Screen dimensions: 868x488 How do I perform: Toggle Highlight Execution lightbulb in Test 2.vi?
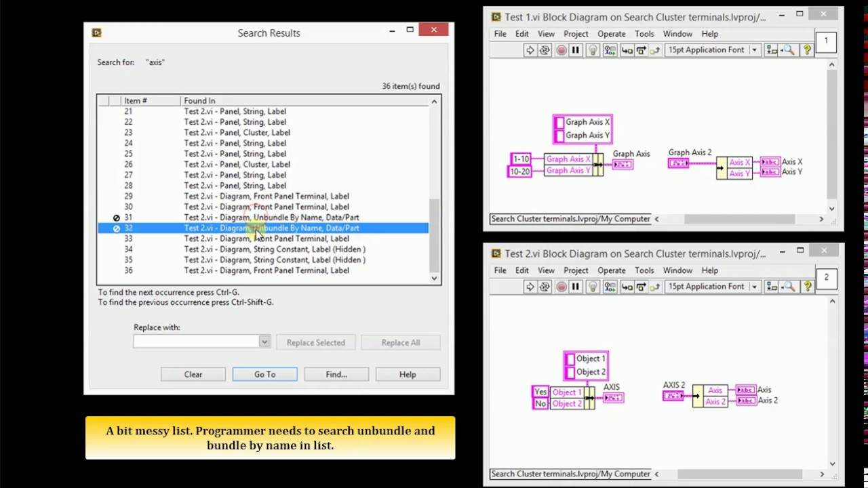[593, 287]
